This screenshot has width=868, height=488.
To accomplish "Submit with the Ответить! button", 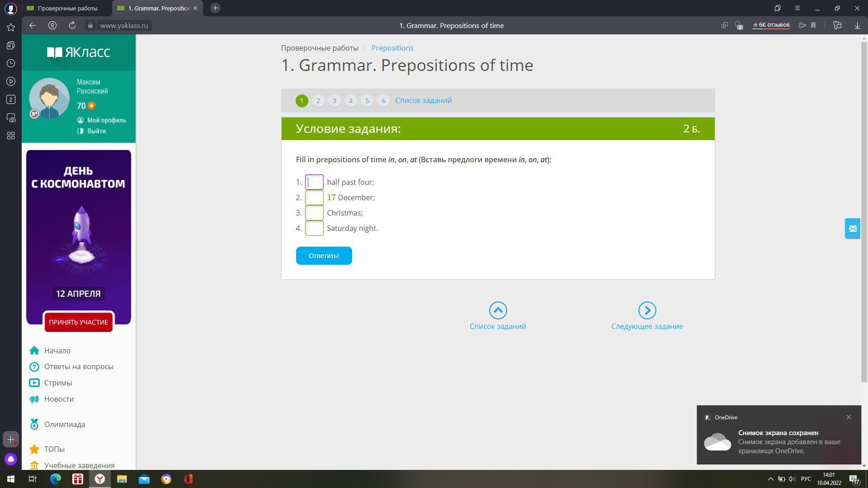I will [324, 256].
